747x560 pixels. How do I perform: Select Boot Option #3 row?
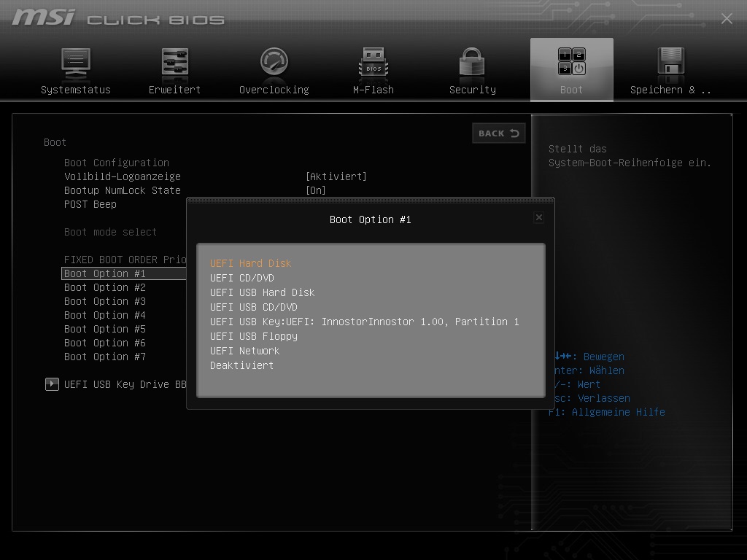click(x=105, y=301)
